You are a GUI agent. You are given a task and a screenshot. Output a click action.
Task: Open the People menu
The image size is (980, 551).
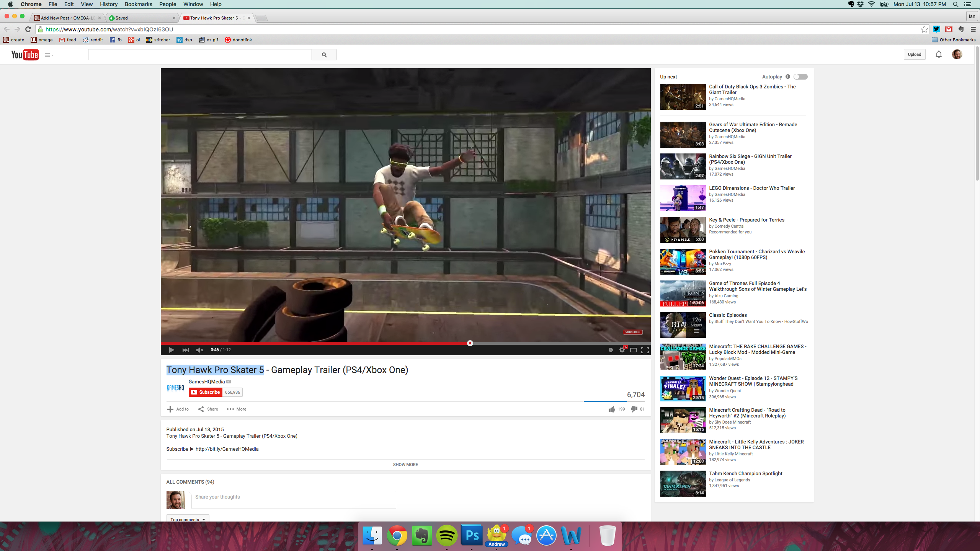click(x=168, y=4)
